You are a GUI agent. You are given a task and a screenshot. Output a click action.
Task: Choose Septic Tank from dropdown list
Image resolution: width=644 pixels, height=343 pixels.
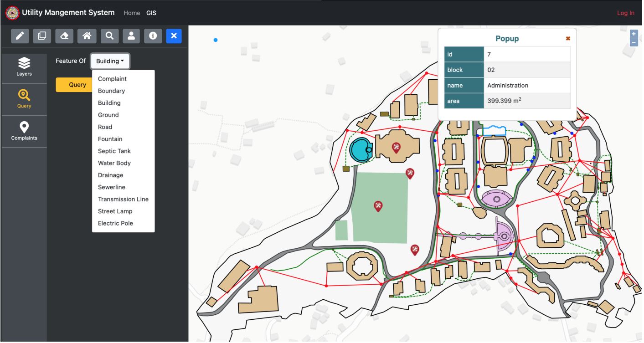[x=114, y=151]
